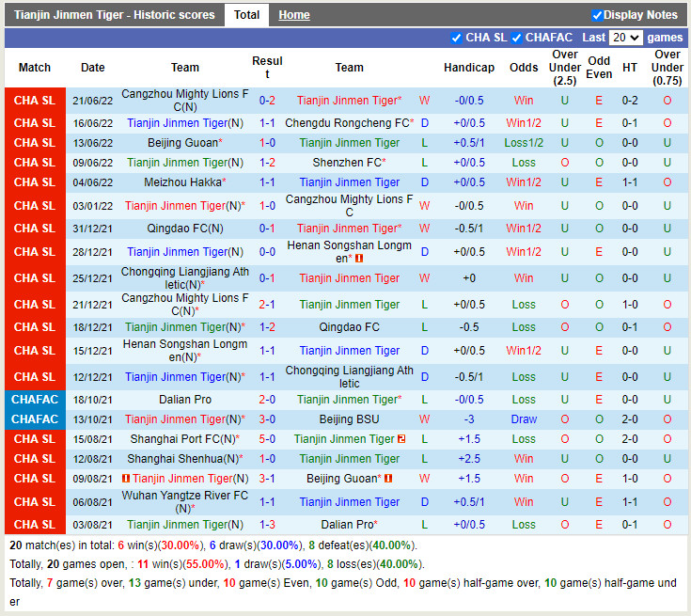The width and height of the screenshot is (691, 616).
Task: Open Chengdu Rongcheng FC team link
Action: [347, 123]
